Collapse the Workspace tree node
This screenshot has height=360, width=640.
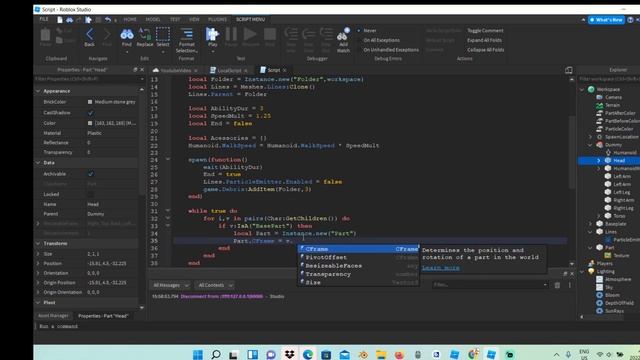coord(582,89)
